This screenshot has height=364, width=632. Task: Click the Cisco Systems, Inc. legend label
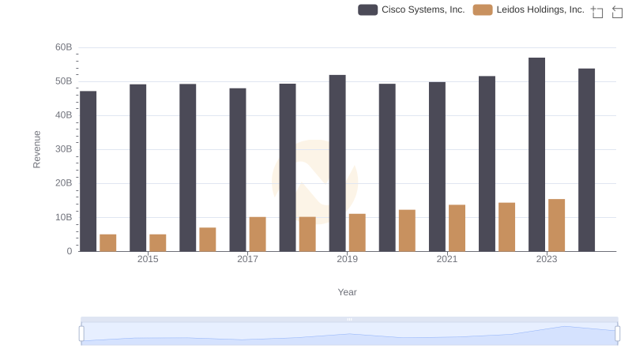(423, 9)
